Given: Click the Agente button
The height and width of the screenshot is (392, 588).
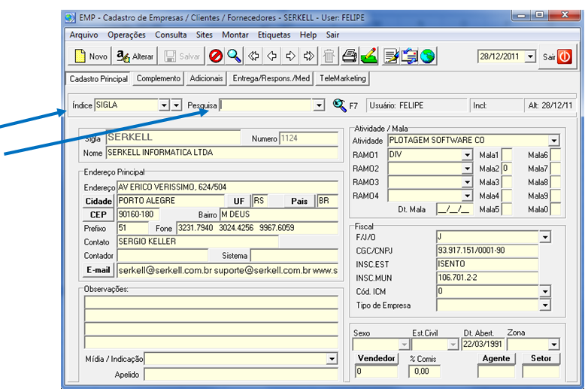Looking at the screenshot, I should click(496, 358).
